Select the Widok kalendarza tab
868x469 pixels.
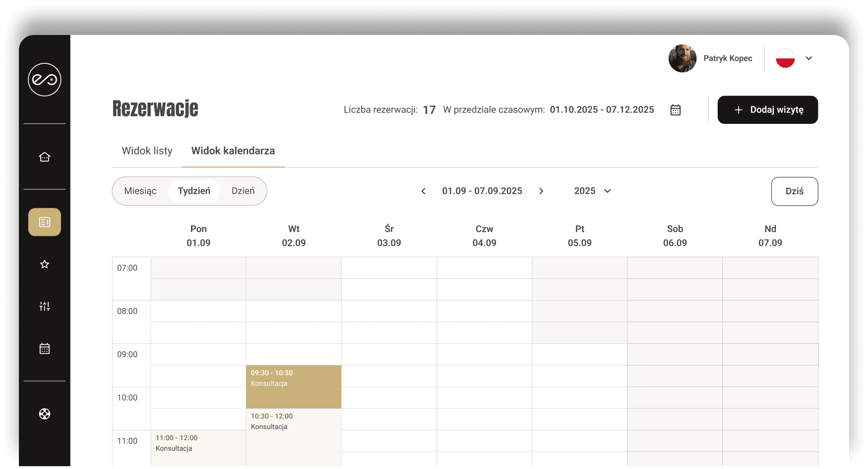(233, 151)
